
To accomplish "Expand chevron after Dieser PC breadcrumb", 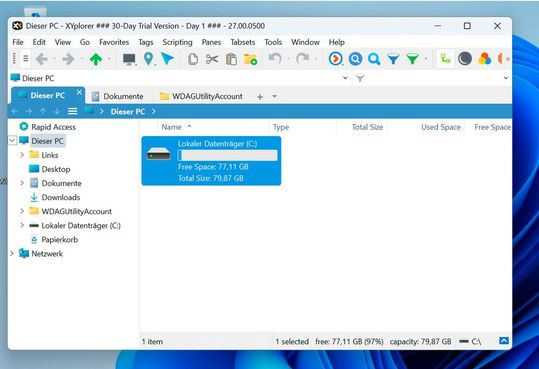I will click(154, 111).
